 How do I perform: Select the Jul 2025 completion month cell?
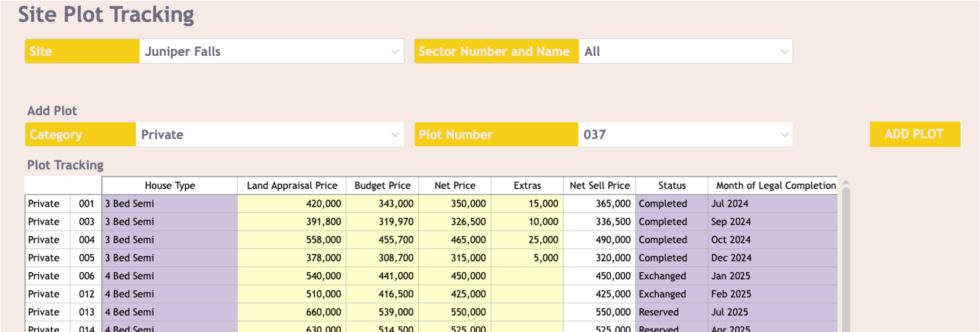click(x=773, y=313)
